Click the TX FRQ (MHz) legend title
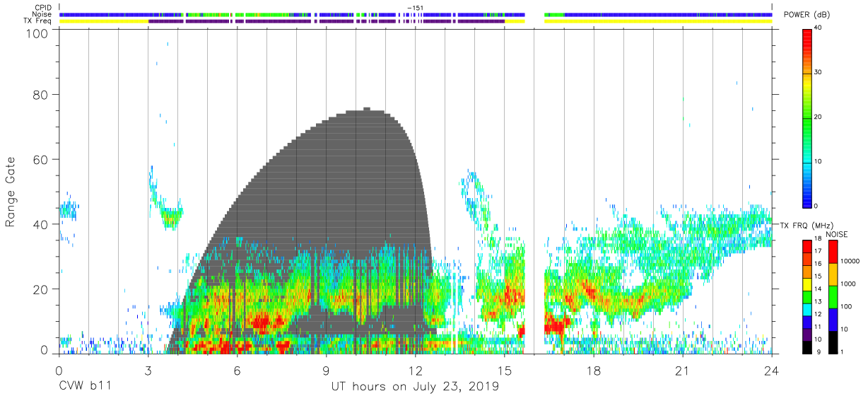 (805, 226)
